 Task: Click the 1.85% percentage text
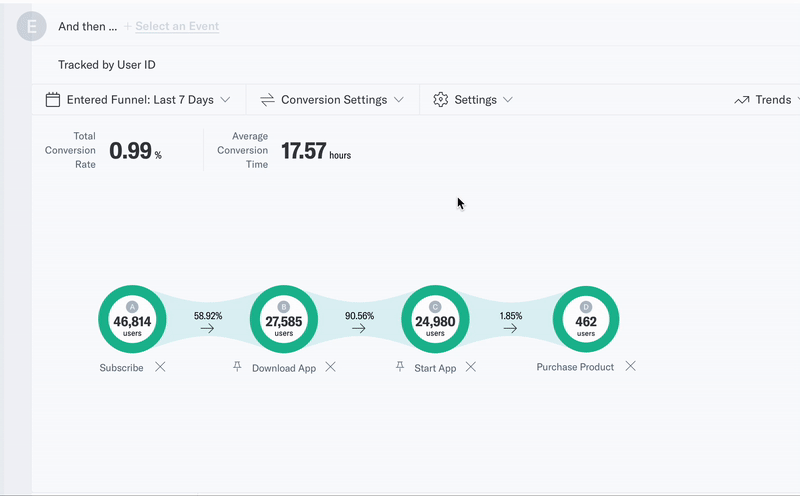511,316
